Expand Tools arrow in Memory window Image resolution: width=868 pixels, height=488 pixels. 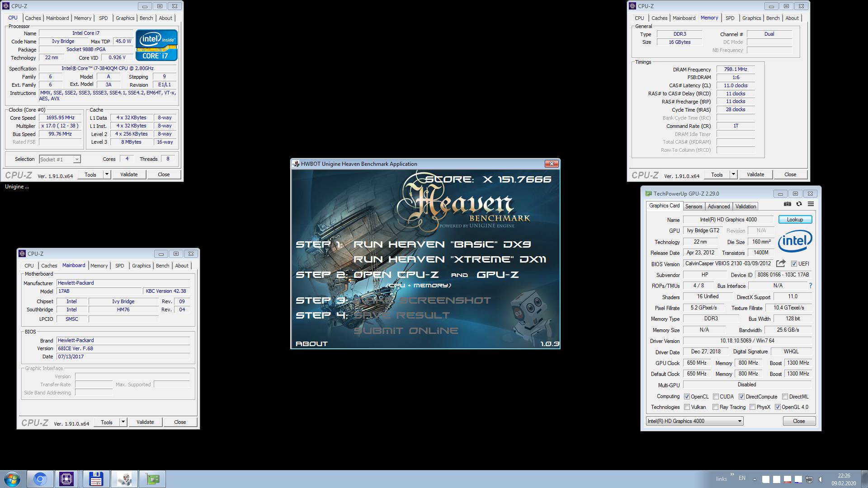pyautogui.click(x=733, y=174)
